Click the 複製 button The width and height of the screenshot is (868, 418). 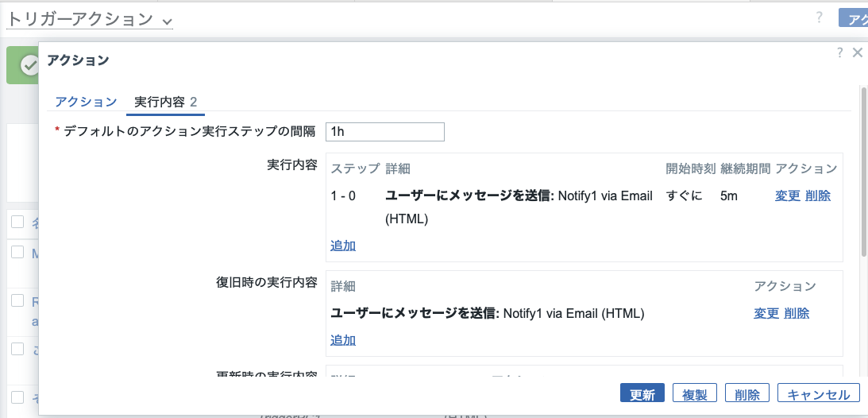click(x=695, y=394)
